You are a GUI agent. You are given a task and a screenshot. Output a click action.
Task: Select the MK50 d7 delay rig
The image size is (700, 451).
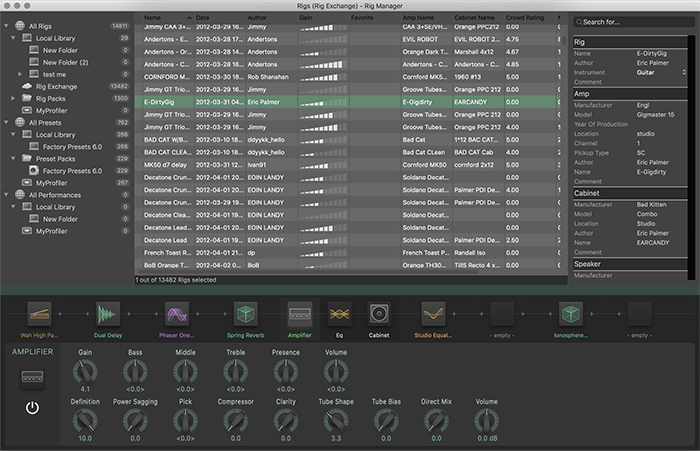click(x=347, y=165)
